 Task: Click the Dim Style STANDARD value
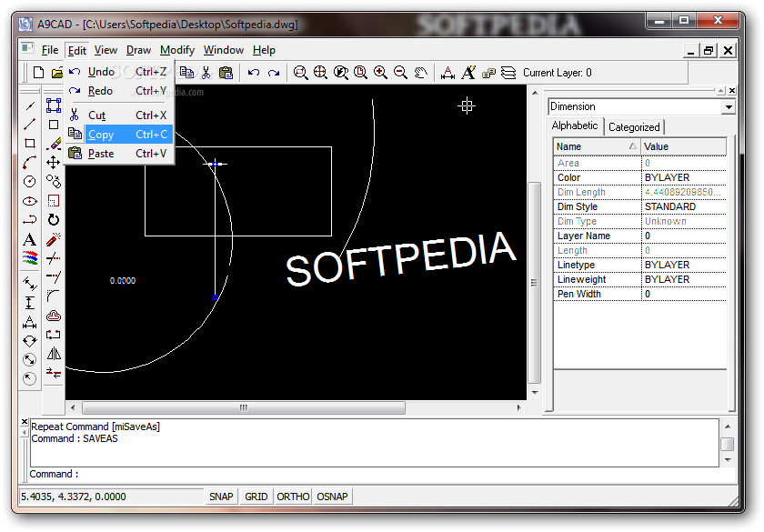(x=684, y=207)
